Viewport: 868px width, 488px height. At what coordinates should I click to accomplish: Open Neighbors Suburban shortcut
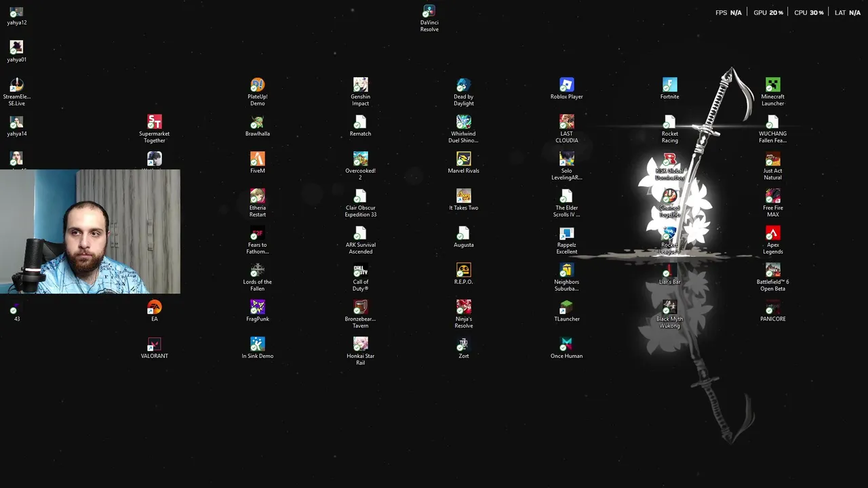coord(567,277)
